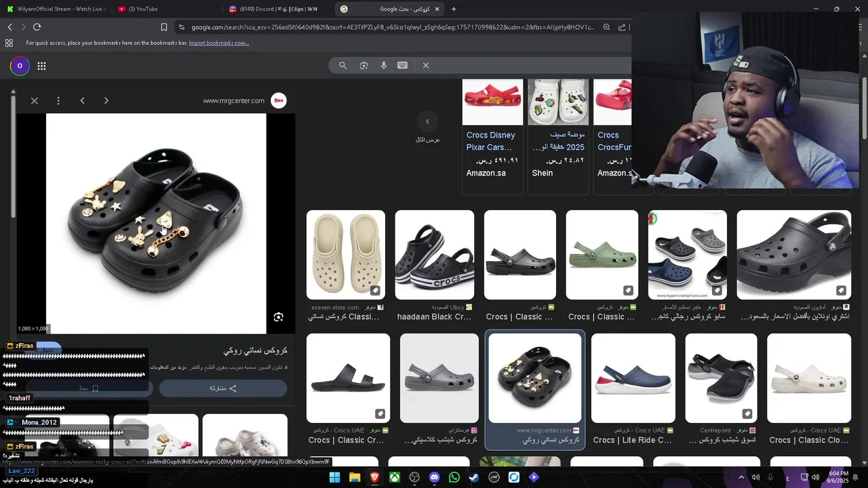Open Centrepoint black crocs result
The height and width of the screenshot is (488, 868).
722,378
